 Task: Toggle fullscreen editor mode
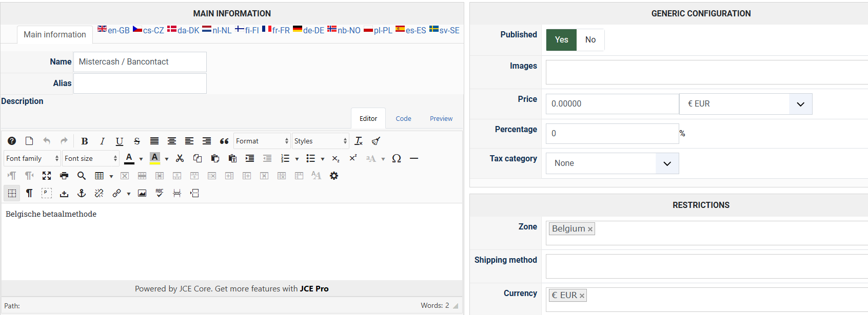click(x=47, y=176)
